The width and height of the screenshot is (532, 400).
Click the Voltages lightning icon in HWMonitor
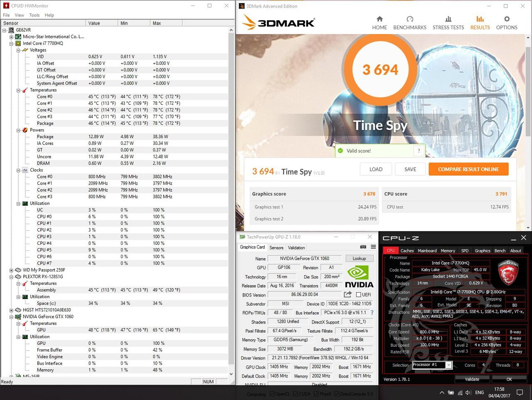pyautogui.click(x=25, y=50)
